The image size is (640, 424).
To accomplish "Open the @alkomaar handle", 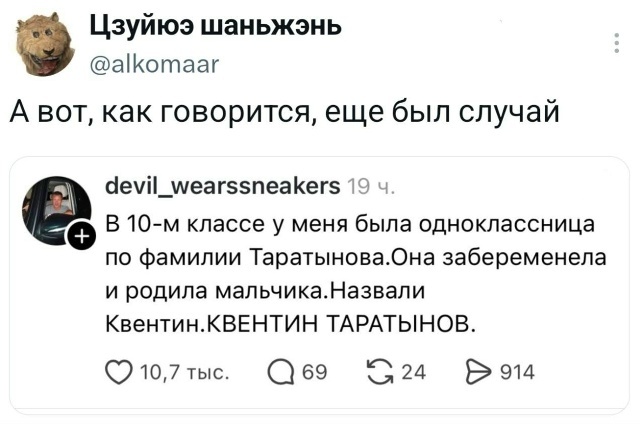I will point(155,64).
